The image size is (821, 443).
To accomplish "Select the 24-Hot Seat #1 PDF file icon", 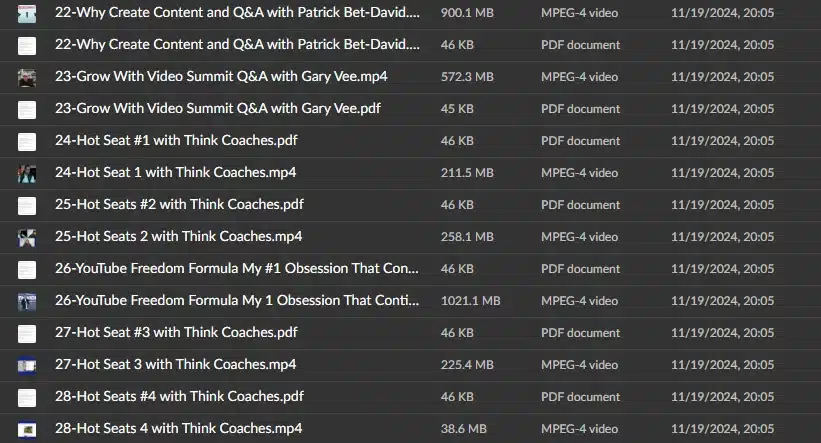I will pyautogui.click(x=27, y=141).
